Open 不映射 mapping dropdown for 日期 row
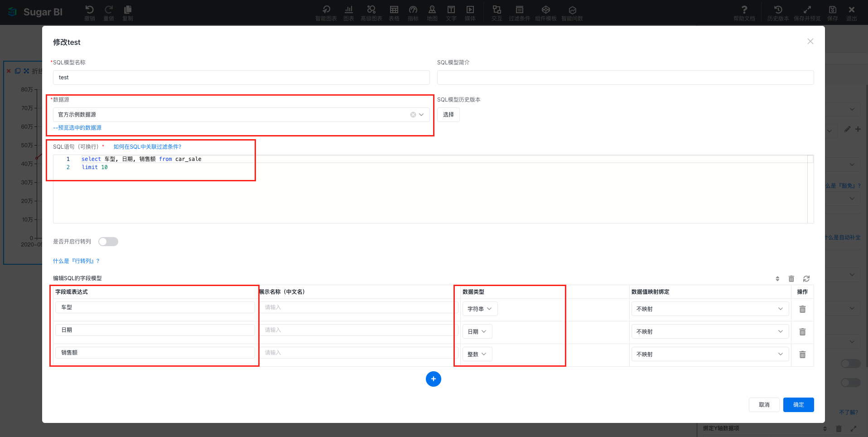Viewport: 868px width, 437px height. click(x=710, y=331)
